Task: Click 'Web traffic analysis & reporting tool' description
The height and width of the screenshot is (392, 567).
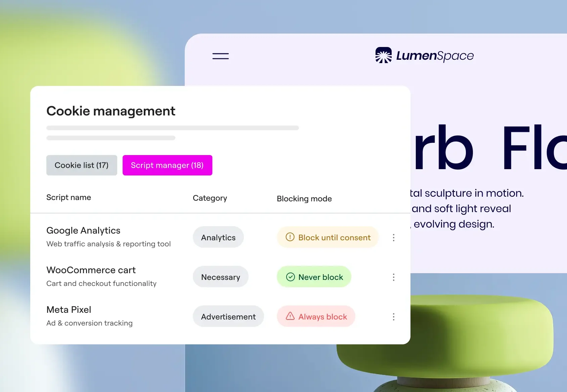Action: [108, 244]
